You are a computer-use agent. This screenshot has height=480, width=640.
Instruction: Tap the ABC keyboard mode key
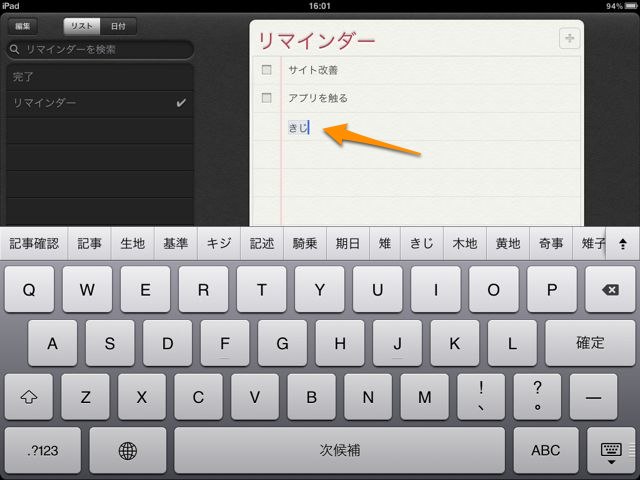pos(546,451)
